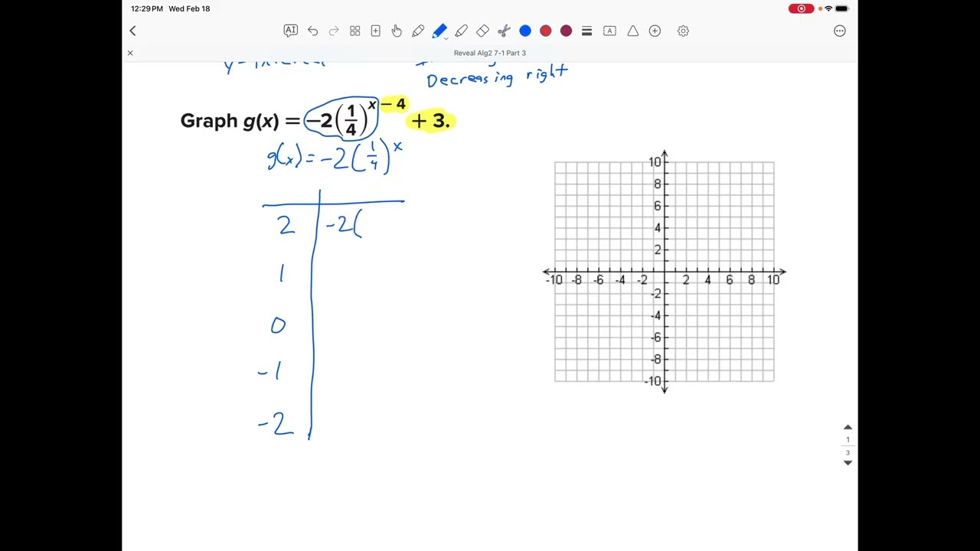
Task: Jump to previous page with up arrow
Action: (x=848, y=427)
